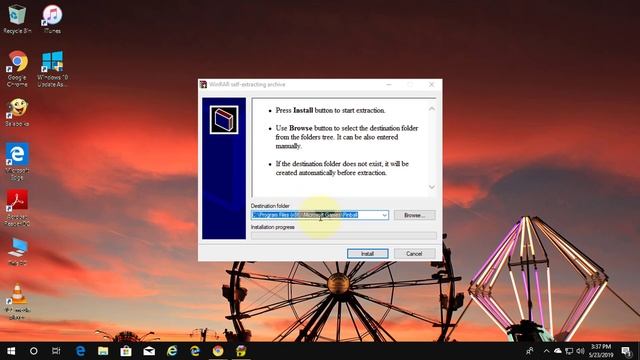
Task: Select the Adobe Reader desktop shortcut
Action: click(17, 208)
